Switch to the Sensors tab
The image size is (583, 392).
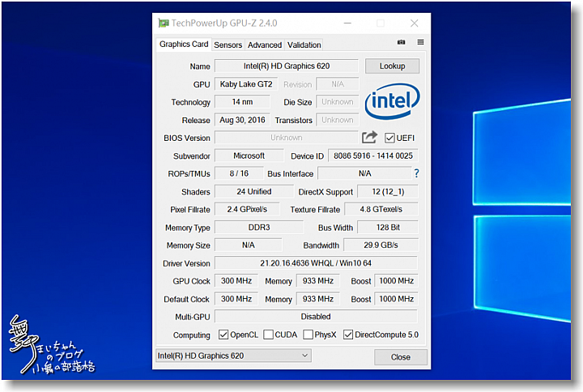tap(228, 45)
